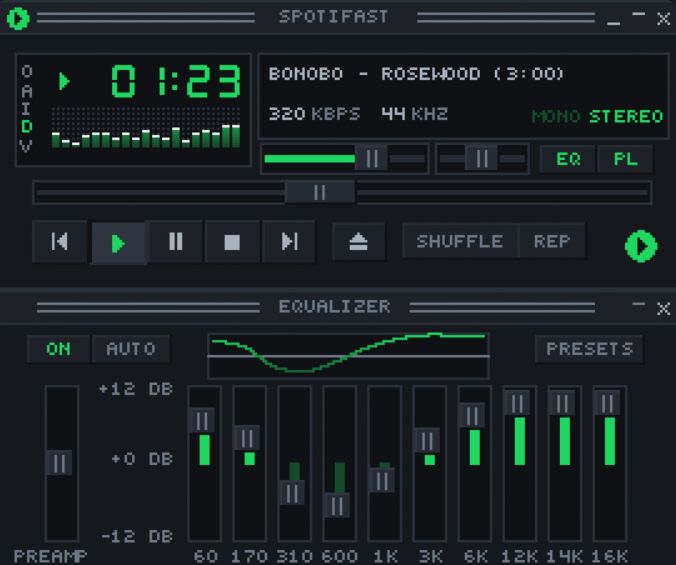Toggle shade mode of main window
This screenshot has width=676, height=565.
pos(638,16)
